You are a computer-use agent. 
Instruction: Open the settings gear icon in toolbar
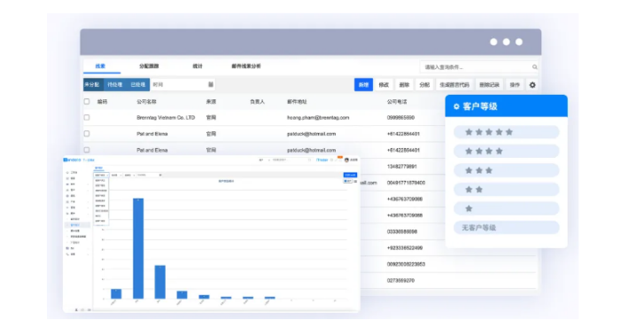tap(532, 85)
